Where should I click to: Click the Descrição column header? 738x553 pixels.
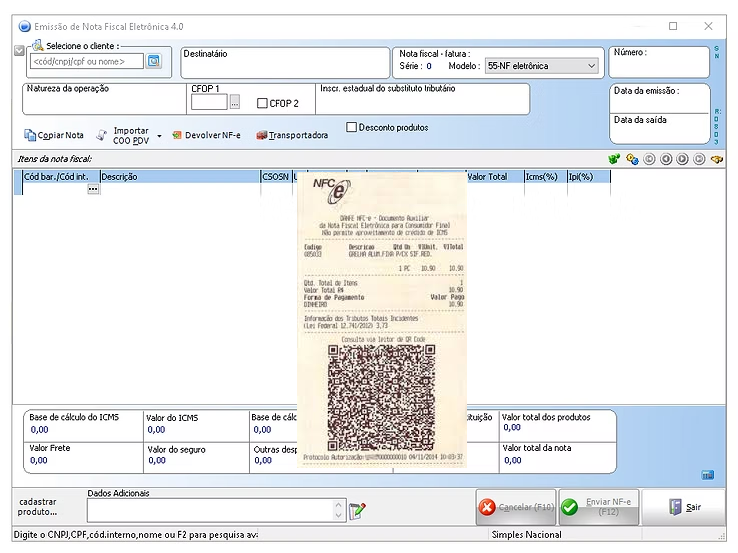(180, 176)
